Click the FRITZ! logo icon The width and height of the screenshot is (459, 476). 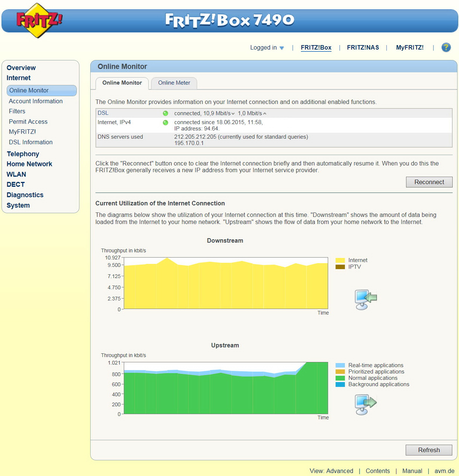pyautogui.click(x=39, y=21)
